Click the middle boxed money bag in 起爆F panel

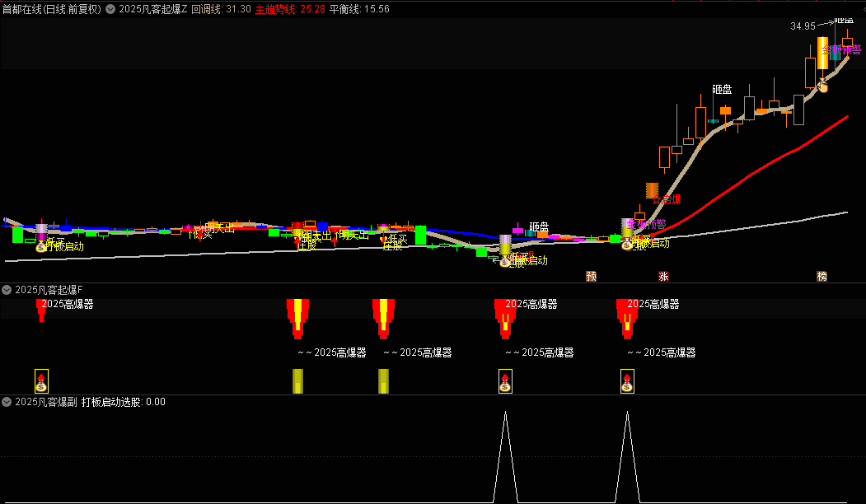[505, 381]
